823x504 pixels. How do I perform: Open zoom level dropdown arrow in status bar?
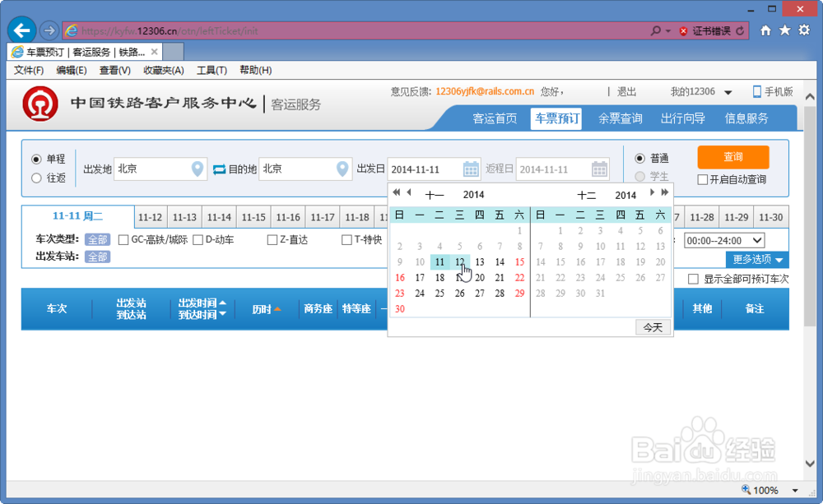795,490
